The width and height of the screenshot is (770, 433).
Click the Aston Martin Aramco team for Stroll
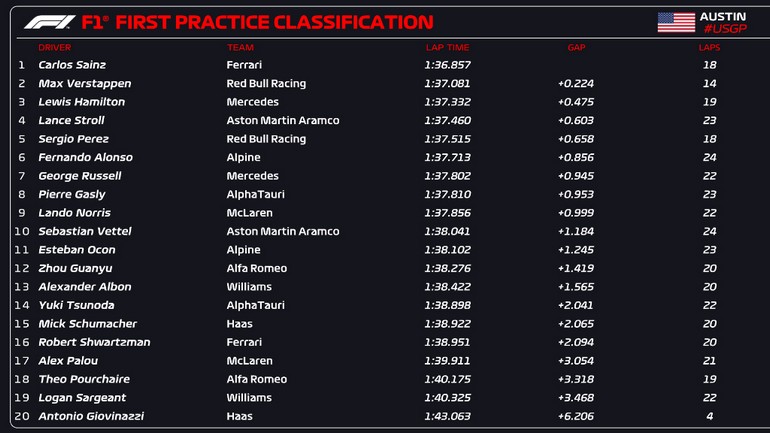(x=283, y=121)
